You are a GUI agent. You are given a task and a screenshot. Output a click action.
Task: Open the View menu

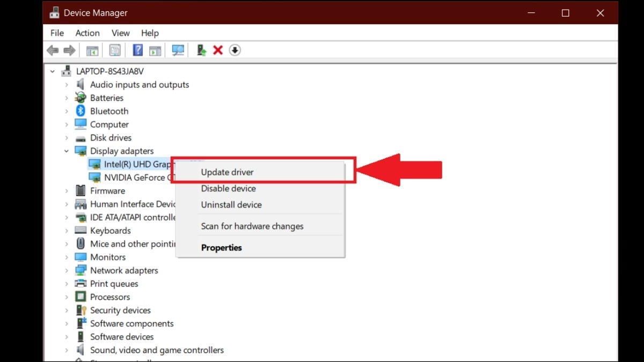click(x=121, y=33)
